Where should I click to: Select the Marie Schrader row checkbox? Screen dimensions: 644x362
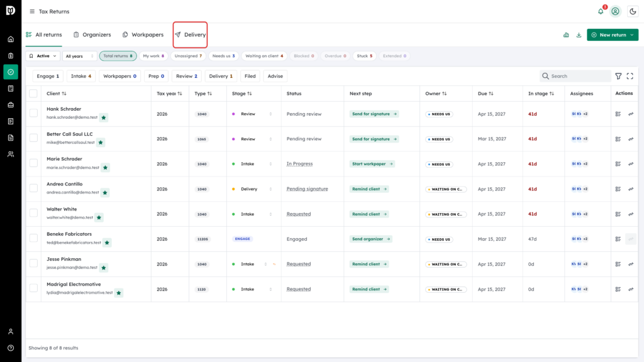tap(34, 163)
